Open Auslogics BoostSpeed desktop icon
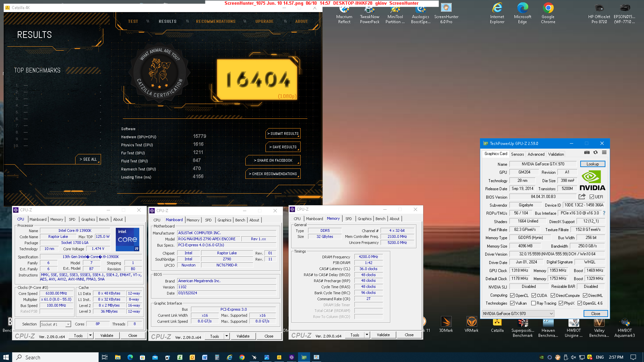The height and width of the screenshot is (362, 644). pyautogui.click(x=420, y=14)
